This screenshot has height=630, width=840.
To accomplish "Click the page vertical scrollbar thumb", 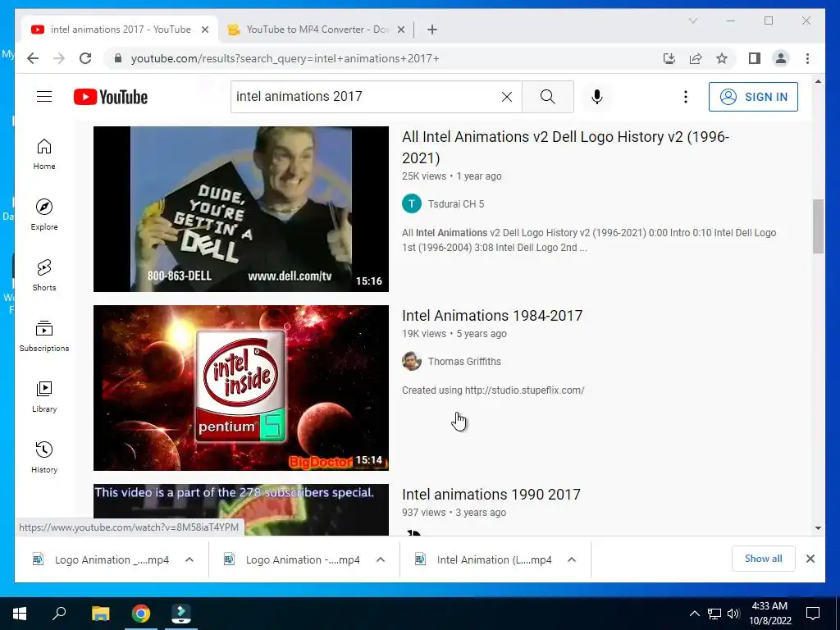I will point(818,226).
